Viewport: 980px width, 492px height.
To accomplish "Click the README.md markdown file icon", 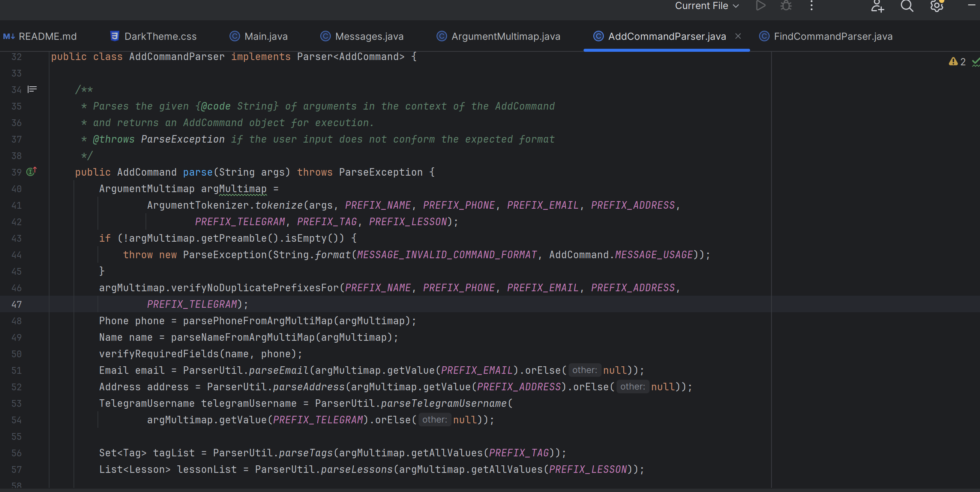I will [x=9, y=36].
